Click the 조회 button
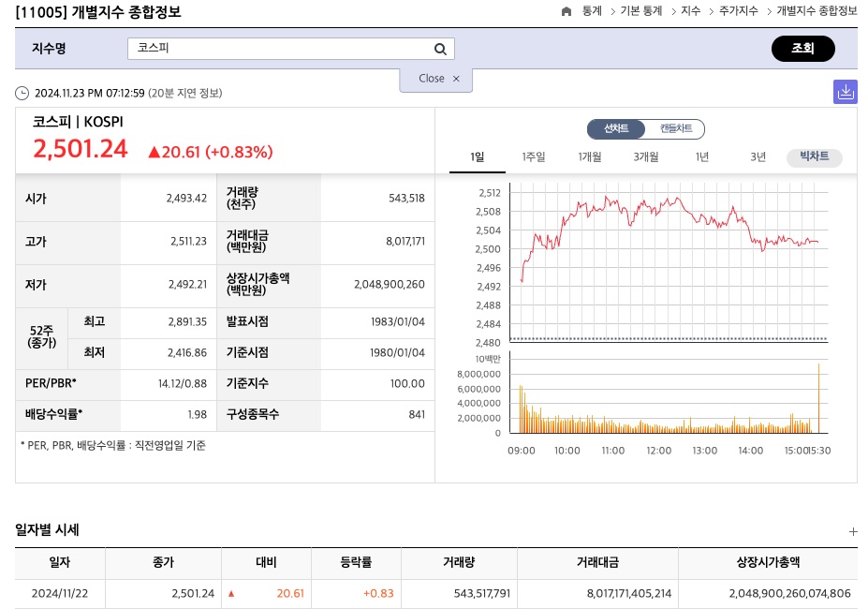The width and height of the screenshot is (868, 609). pos(802,49)
